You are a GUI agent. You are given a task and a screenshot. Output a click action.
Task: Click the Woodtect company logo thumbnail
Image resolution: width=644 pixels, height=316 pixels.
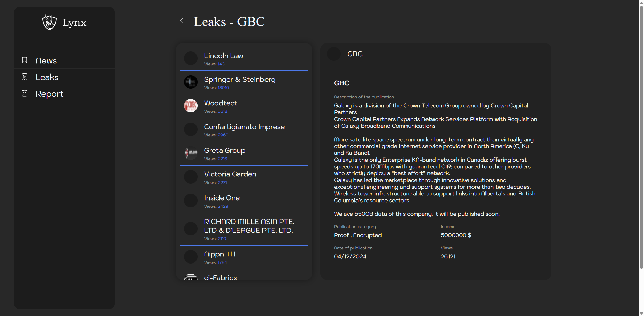pyautogui.click(x=191, y=106)
